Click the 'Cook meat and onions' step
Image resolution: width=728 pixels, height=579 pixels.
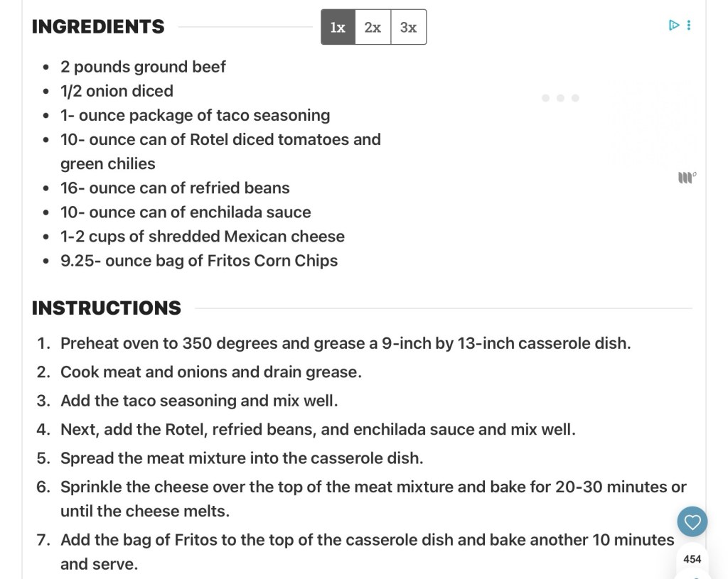[210, 372]
